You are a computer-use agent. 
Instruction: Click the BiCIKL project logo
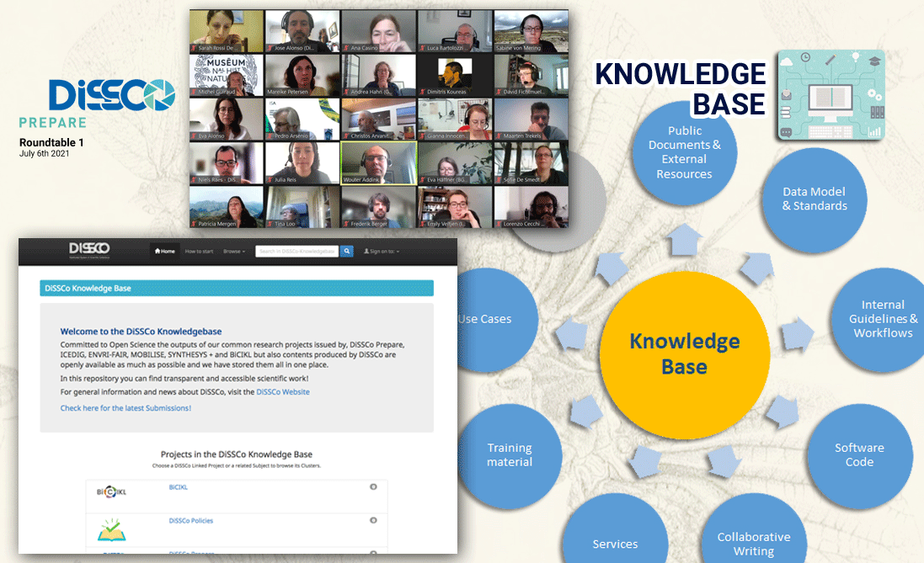[x=111, y=491]
